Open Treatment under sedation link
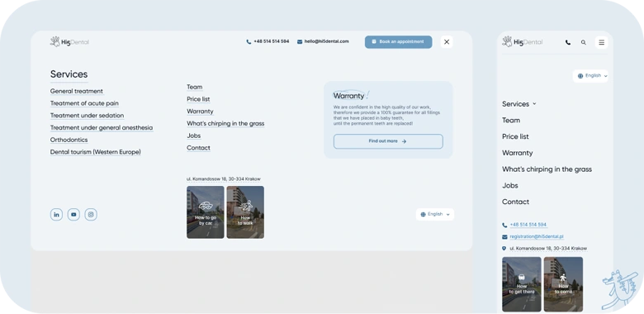The image size is (644, 314). click(87, 116)
